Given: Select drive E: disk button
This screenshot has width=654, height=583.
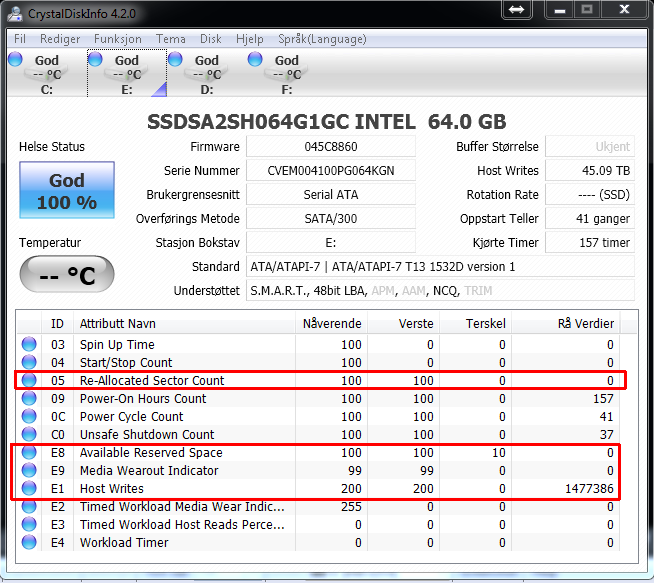Looking at the screenshot, I should pos(127,73).
